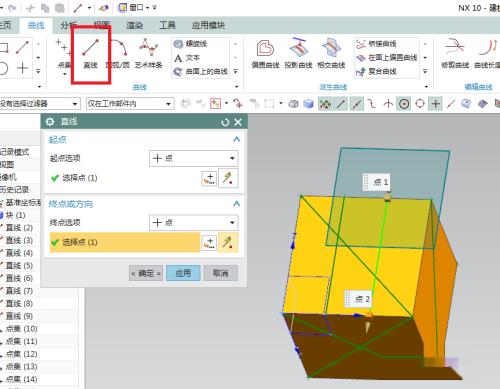Collapse the 终点或方向 section chevron
500x389 pixels.
click(236, 204)
